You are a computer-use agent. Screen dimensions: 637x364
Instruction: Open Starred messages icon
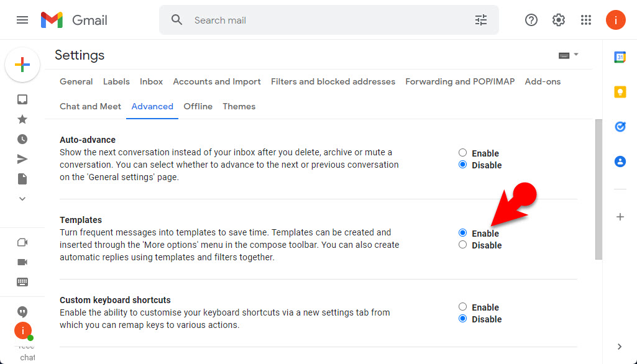22,119
